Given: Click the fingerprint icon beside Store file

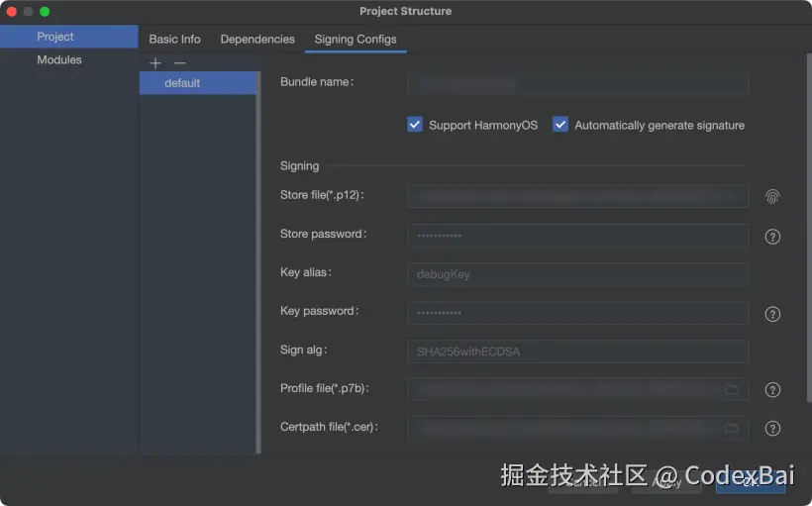Looking at the screenshot, I should (772, 197).
